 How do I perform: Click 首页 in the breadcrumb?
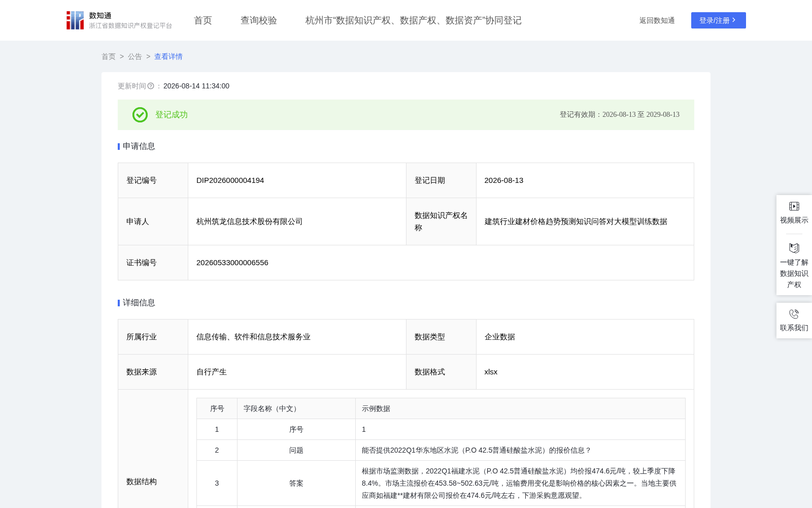[x=109, y=56]
